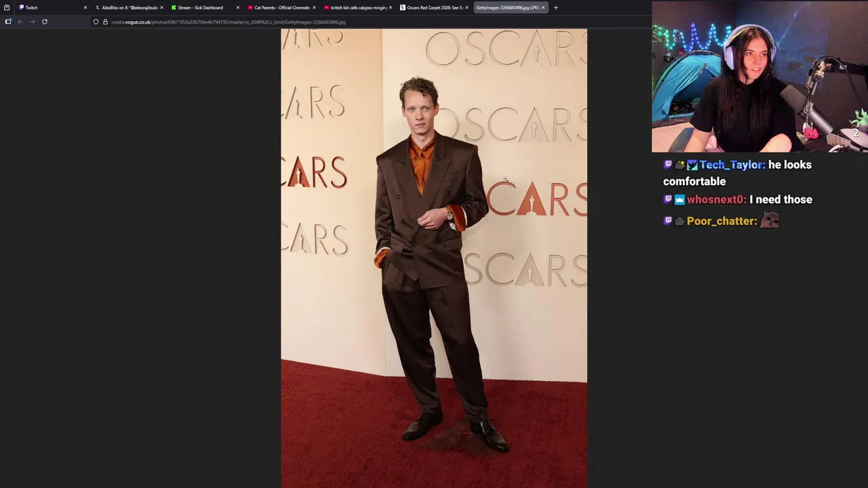The image size is (868, 488).
Task: Reload the current image page
Action: (45, 22)
